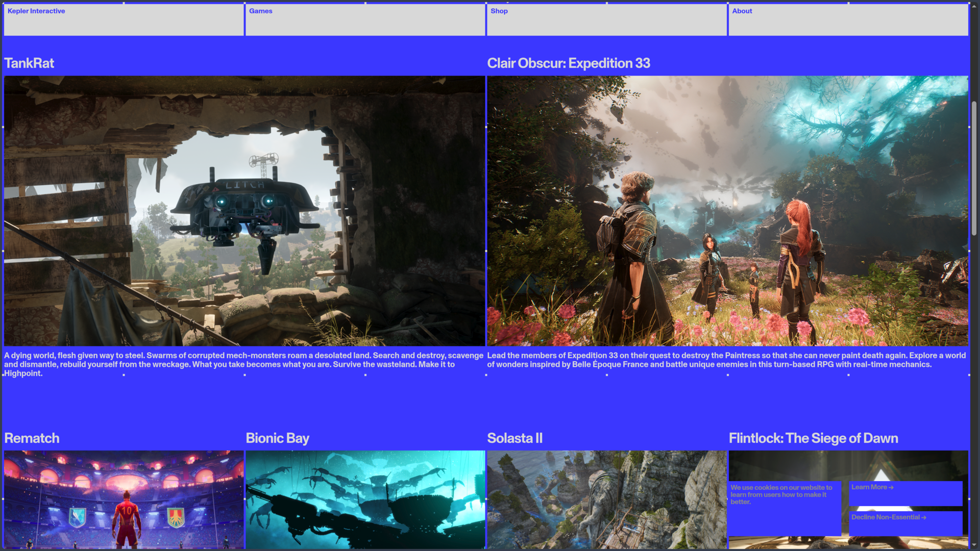Click the Flintlock: The Siege of Dawn title
980x551 pixels.
pyautogui.click(x=813, y=438)
